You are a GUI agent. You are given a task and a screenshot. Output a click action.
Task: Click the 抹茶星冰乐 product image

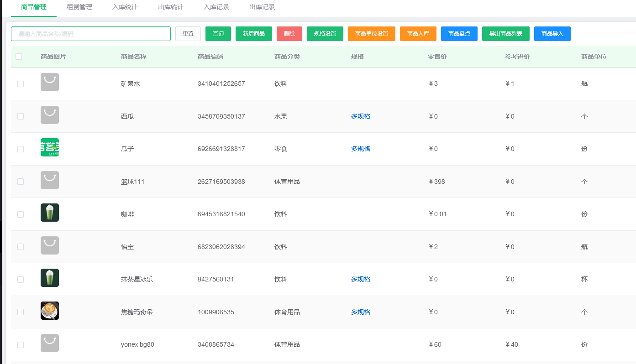coord(49,278)
